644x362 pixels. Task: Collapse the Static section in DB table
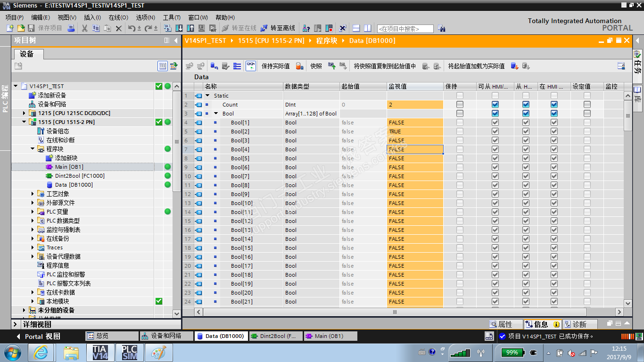pos(207,96)
